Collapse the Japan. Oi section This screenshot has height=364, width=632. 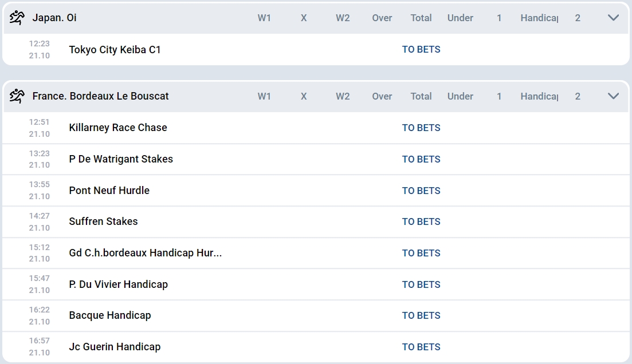point(613,18)
